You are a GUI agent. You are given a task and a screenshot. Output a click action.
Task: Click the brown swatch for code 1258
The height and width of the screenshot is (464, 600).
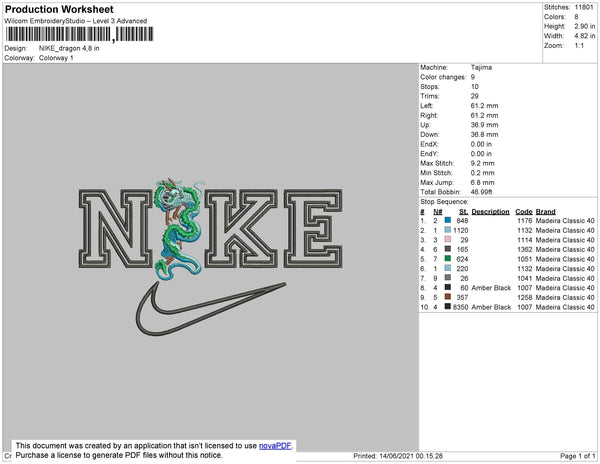pyautogui.click(x=448, y=297)
